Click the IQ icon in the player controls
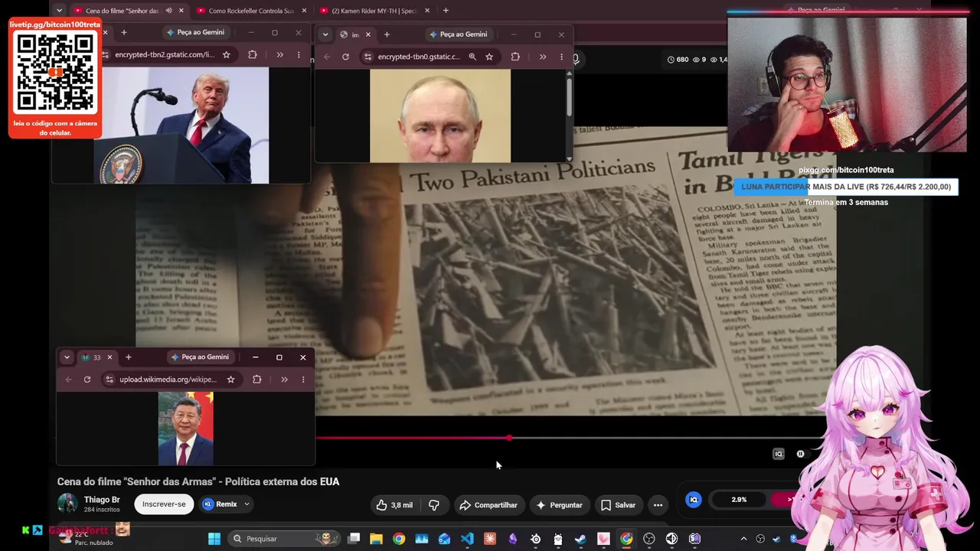 point(779,454)
